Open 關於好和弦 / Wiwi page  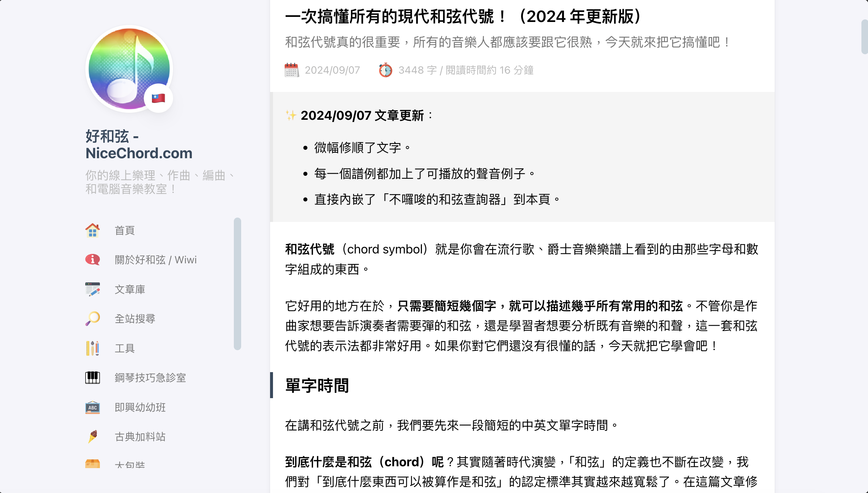point(156,260)
